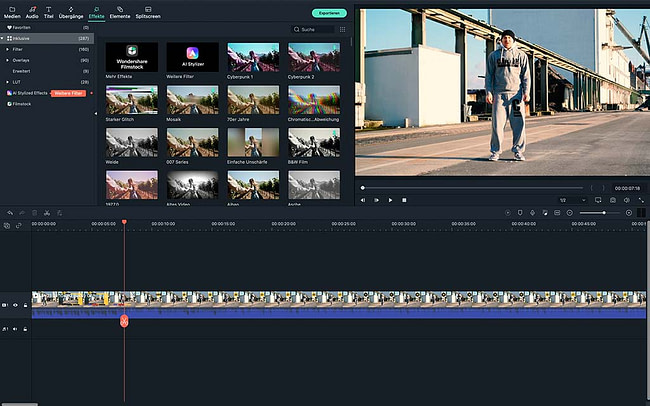Click the marker shield icon

tap(520, 213)
